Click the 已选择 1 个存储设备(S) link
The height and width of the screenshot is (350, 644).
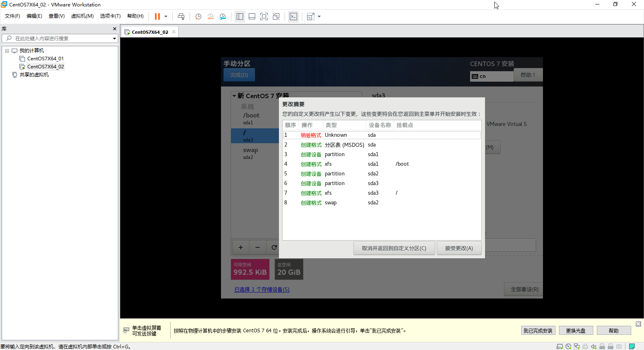pos(262,289)
